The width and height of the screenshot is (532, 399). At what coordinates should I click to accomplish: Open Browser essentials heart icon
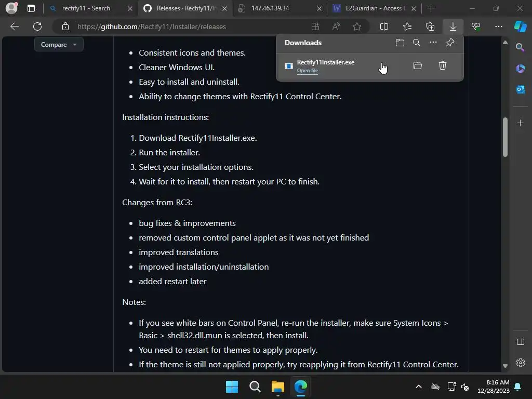pos(476,26)
